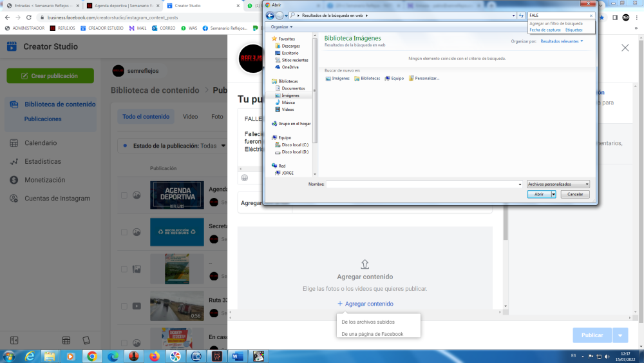Close the post composer with X

(625, 48)
